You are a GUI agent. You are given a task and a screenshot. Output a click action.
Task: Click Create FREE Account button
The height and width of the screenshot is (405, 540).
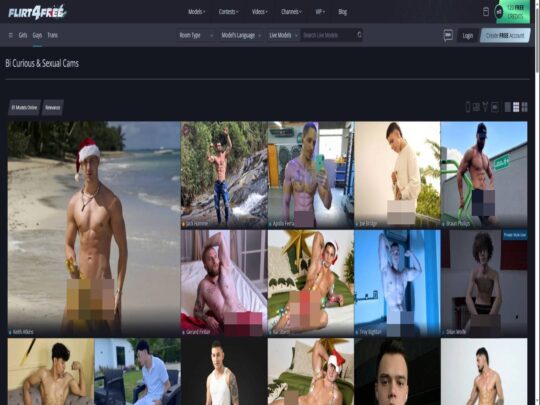pyautogui.click(x=505, y=35)
